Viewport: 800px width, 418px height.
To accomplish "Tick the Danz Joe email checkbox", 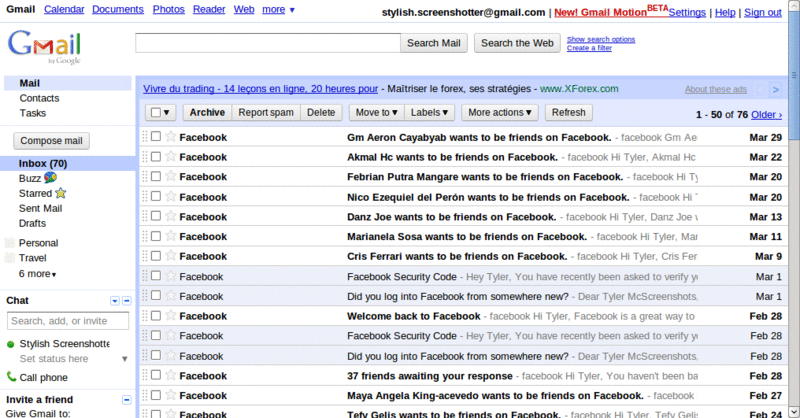I will pyautogui.click(x=156, y=216).
